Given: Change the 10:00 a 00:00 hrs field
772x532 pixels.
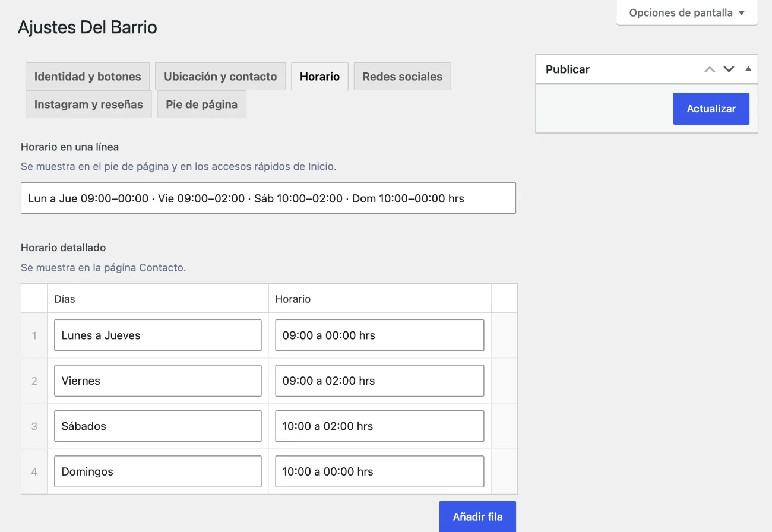Looking at the screenshot, I should point(379,471).
